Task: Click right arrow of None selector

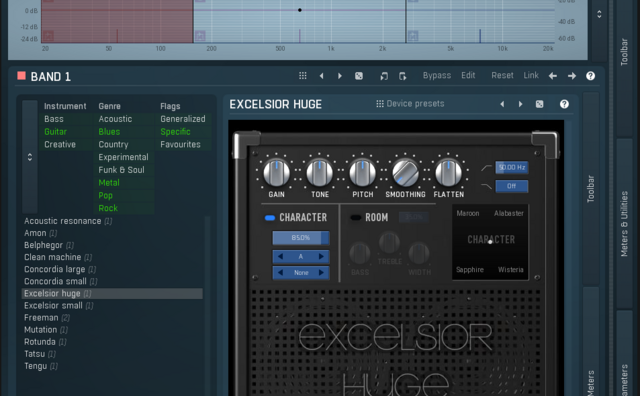Action: click(x=321, y=272)
